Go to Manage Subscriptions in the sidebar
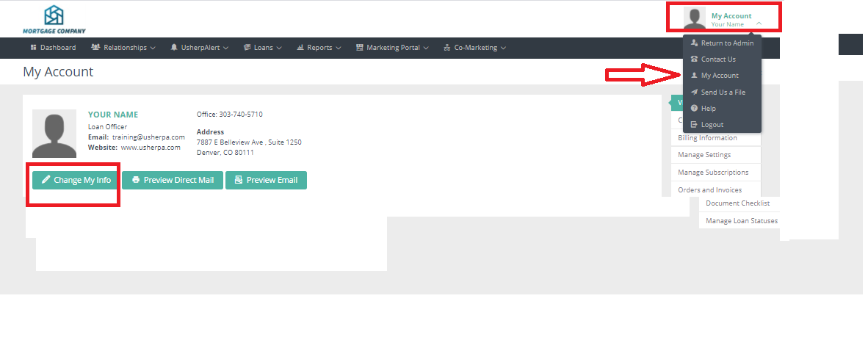 tap(713, 173)
